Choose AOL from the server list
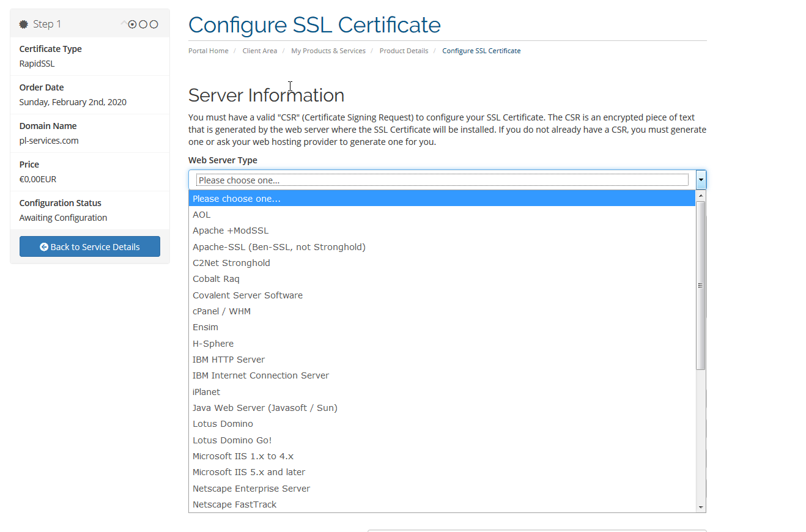 (442, 215)
